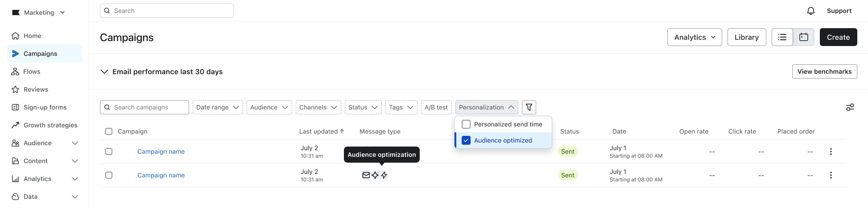868x210 pixels.
Task: Open the Date range filter dropdown
Action: tap(218, 107)
